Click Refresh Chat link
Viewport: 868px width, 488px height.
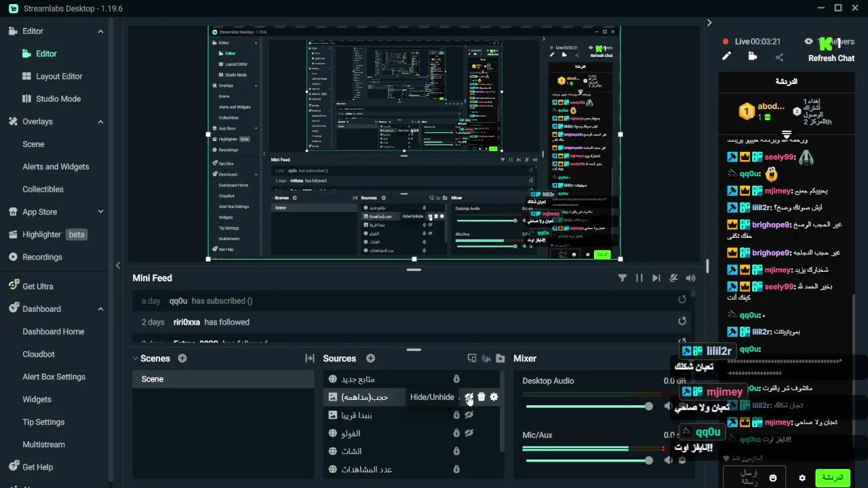[831, 58]
